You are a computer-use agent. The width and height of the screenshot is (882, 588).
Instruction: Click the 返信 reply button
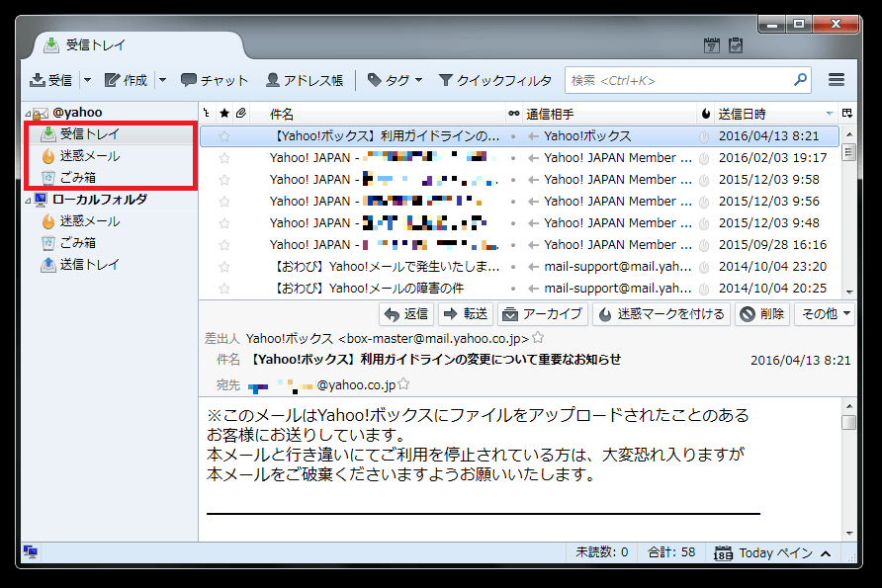[x=406, y=314]
